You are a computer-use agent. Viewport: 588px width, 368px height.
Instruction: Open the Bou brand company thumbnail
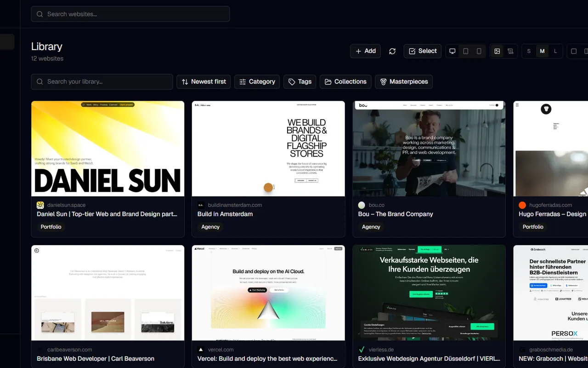(x=429, y=149)
